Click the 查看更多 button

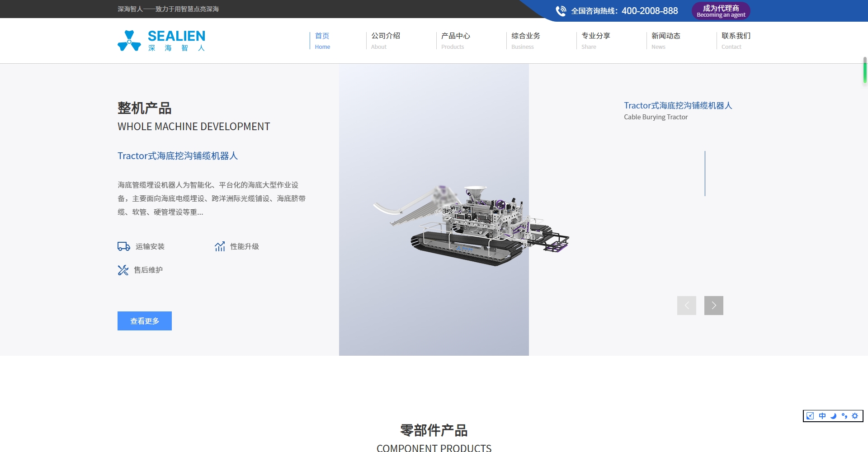[x=145, y=321]
